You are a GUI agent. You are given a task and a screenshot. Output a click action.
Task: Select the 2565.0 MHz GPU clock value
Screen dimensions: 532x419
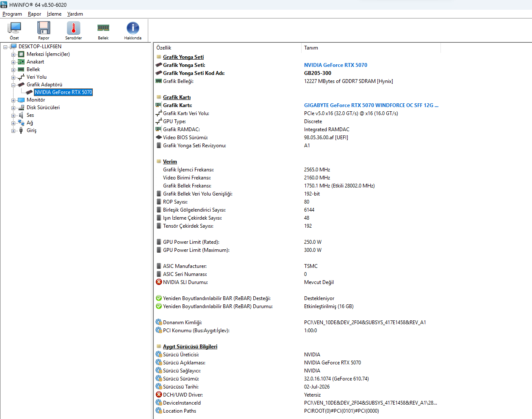click(x=317, y=170)
